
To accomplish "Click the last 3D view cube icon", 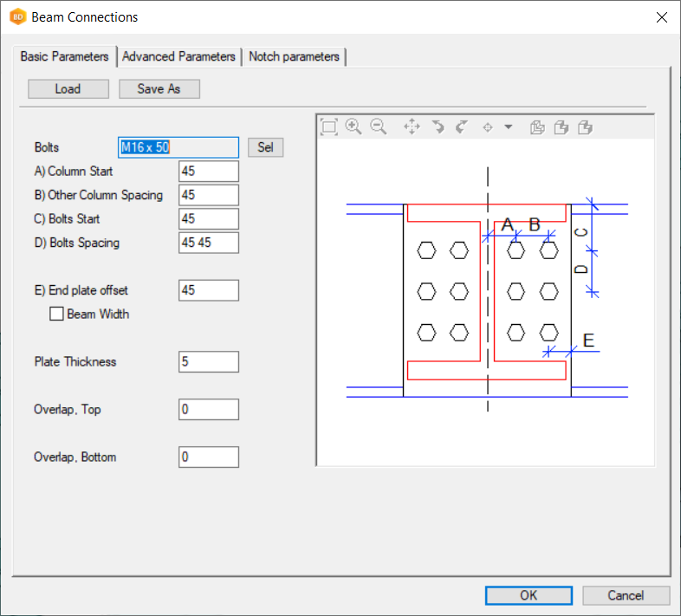I will click(586, 127).
